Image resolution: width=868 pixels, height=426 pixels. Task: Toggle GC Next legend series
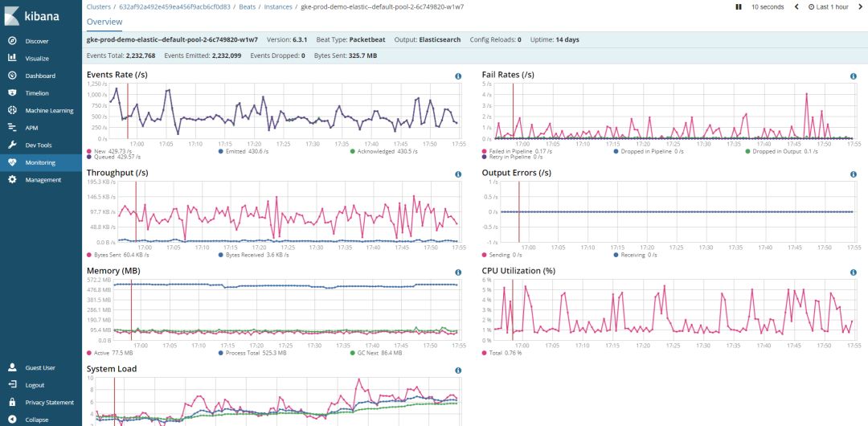(x=376, y=353)
